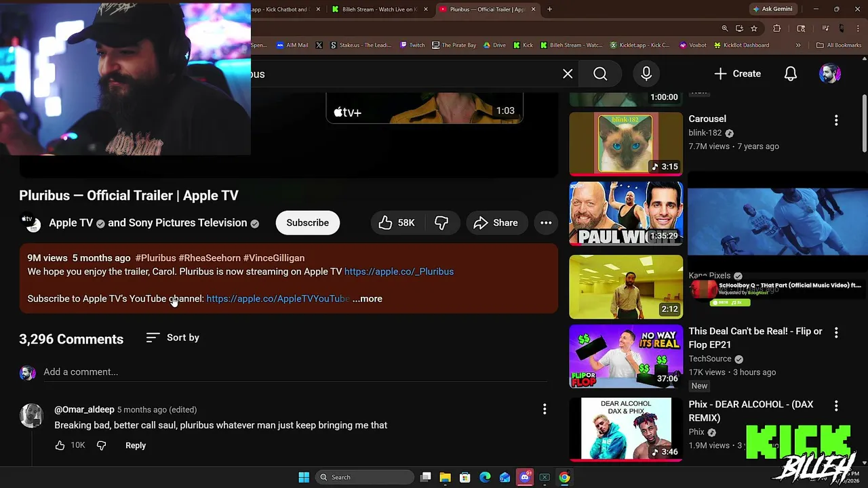Switch to the Billeh Stream browser tab

(x=379, y=9)
